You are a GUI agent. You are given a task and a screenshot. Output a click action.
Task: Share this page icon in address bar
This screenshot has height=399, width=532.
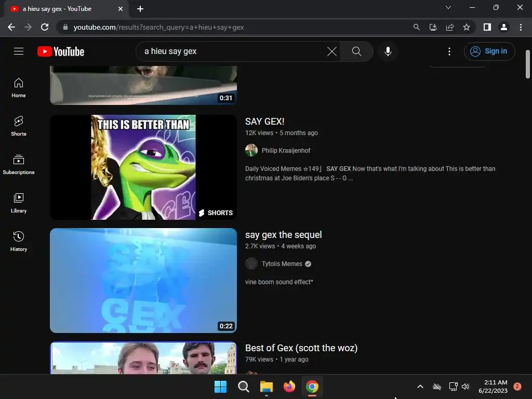(x=450, y=27)
